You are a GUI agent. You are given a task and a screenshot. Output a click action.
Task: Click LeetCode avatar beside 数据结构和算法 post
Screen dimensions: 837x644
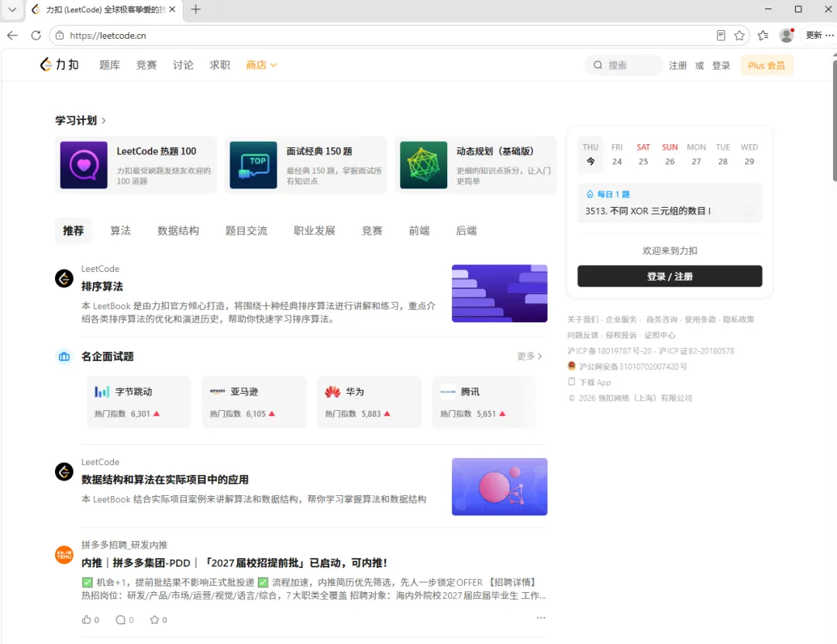[x=64, y=471]
